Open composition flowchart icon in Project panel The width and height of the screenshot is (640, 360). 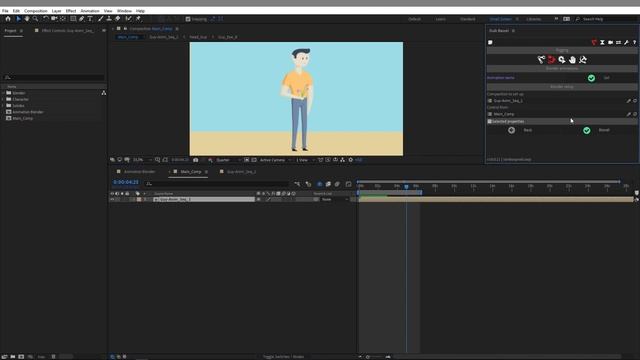104,93
